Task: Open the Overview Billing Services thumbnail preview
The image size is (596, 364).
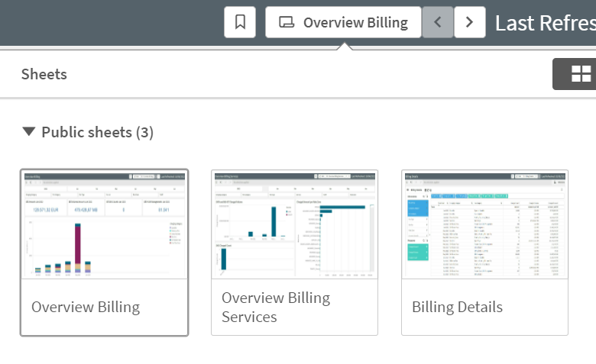Action: [294, 224]
